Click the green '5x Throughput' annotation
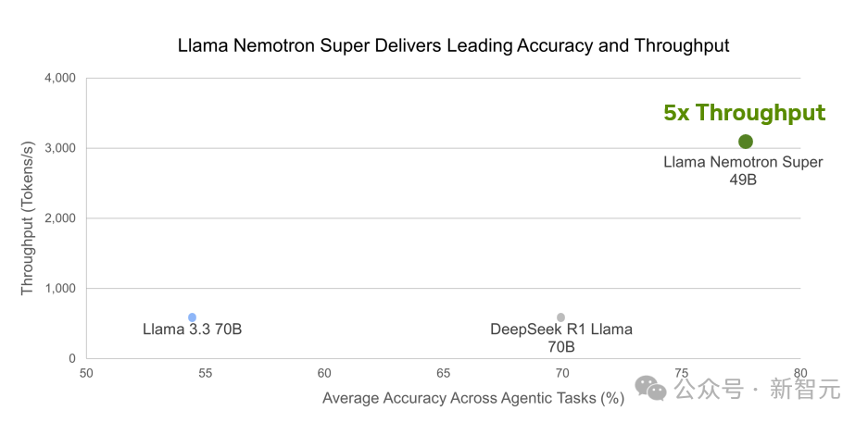The image size is (868, 423). pyautogui.click(x=745, y=113)
